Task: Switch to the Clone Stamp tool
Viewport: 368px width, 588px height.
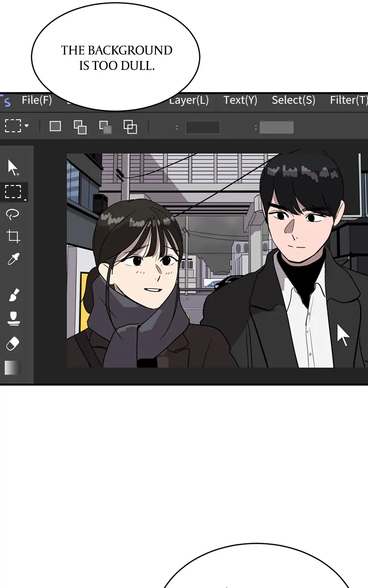Action: coord(13,318)
